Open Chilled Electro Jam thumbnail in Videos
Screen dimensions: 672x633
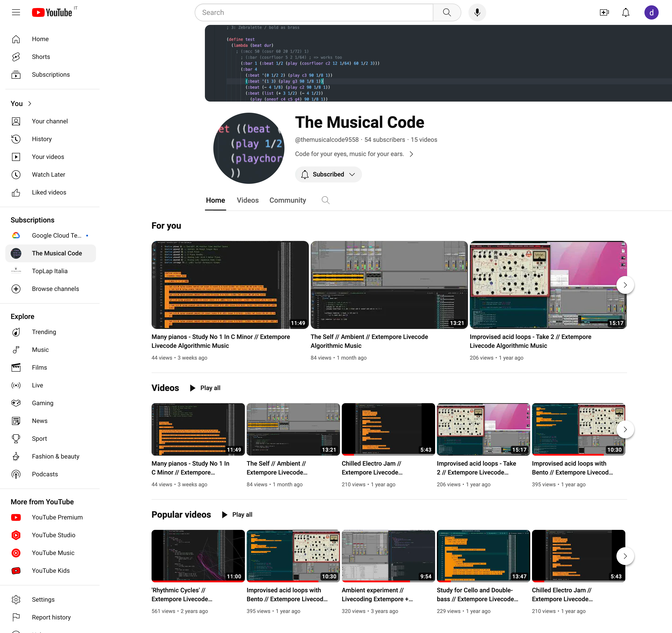tap(388, 429)
